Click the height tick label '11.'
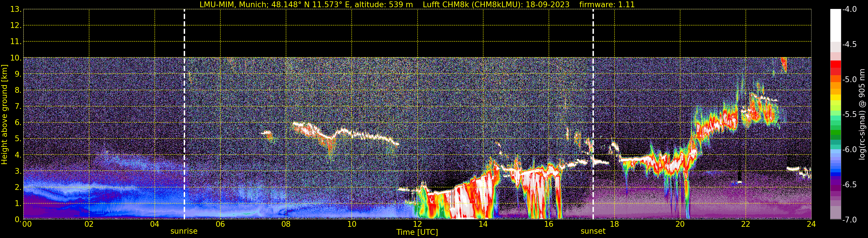The width and height of the screenshot is (868, 238). pyautogui.click(x=16, y=42)
